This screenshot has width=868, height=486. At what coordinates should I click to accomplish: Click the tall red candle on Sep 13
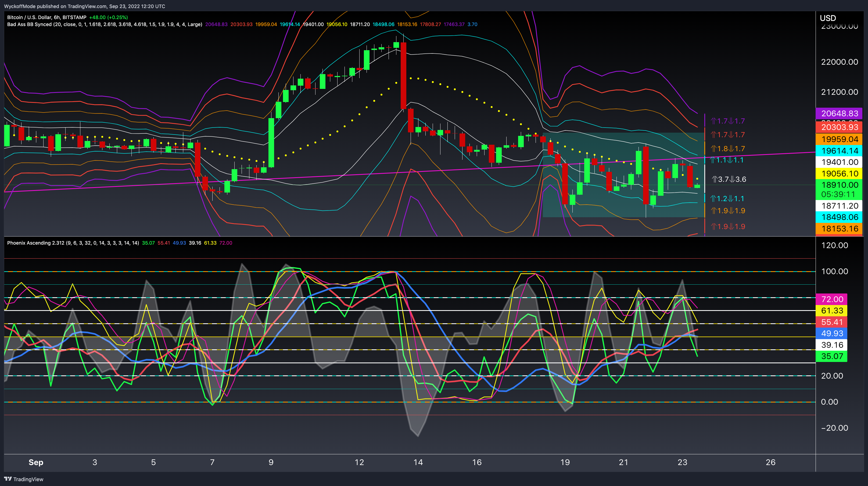click(x=403, y=75)
